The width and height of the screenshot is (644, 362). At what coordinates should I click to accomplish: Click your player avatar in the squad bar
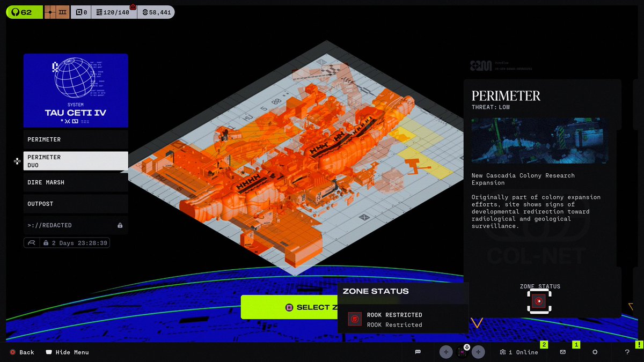(x=462, y=352)
